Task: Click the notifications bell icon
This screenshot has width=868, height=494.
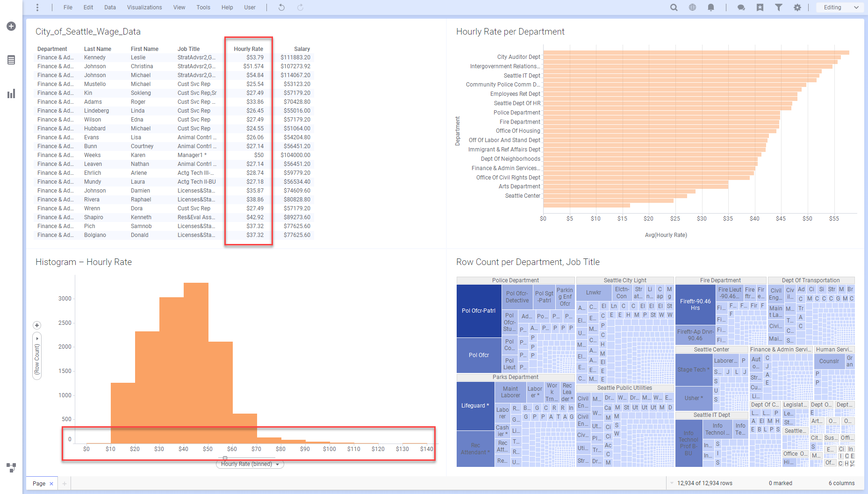Action: 710,7
